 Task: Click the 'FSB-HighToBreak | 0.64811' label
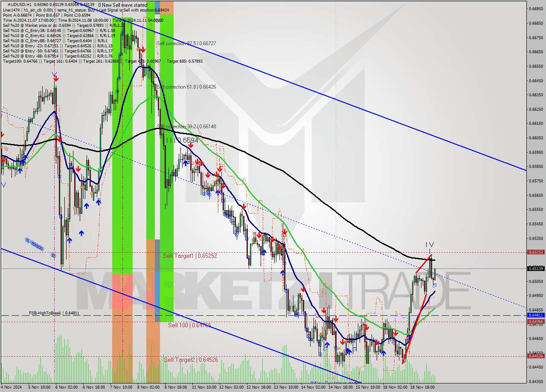click(54, 313)
